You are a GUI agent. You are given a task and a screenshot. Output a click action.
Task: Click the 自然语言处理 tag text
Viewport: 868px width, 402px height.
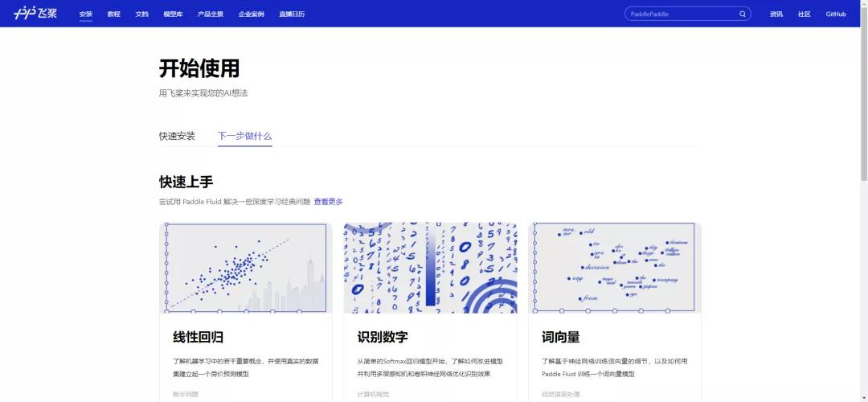[x=561, y=395]
